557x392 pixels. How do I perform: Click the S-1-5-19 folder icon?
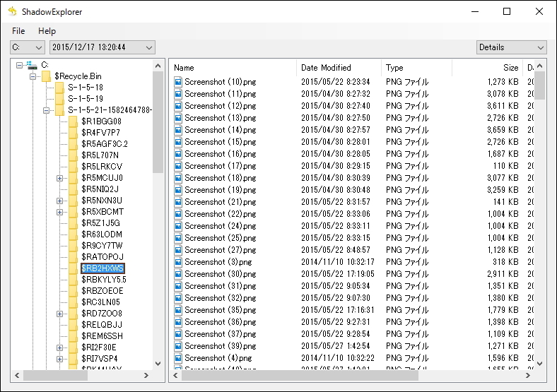pyautogui.click(x=59, y=99)
